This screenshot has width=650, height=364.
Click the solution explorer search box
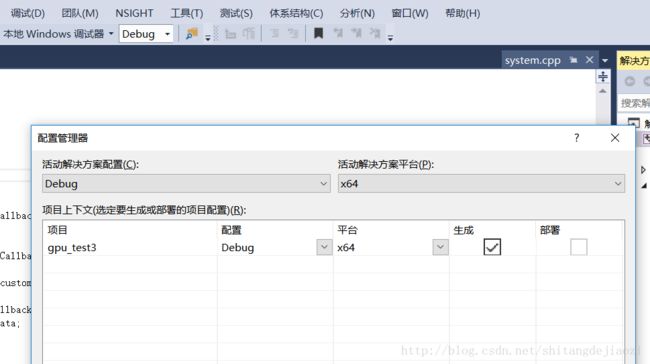(x=635, y=103)
